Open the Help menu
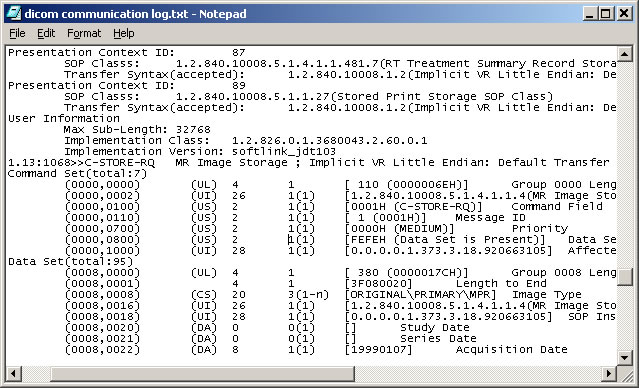This screenshot has width=639, height=388. tap(123, 33)
